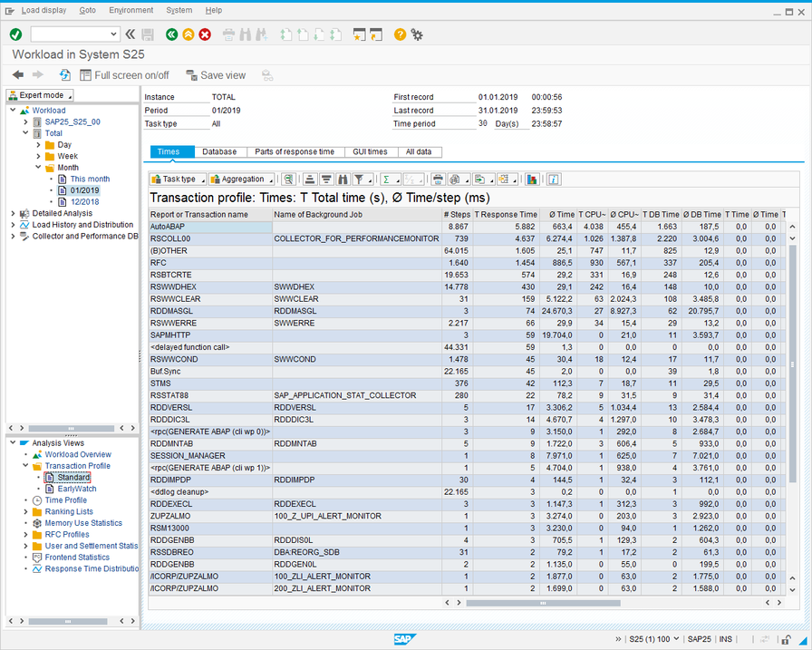This screenshot has height=650, width=812.
Task: Collapse the Month tree node
Action: click(x=38, y=167)
